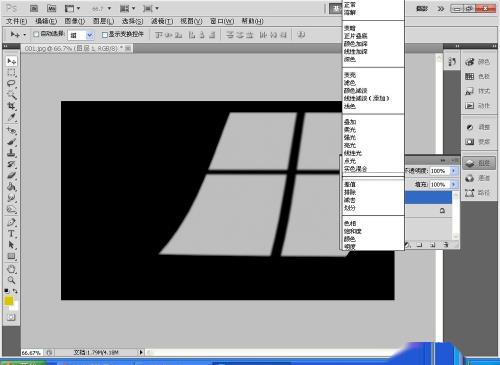The width and height of the screenshot is (500, 365).
Task: Open the tool preset picker arrow
Action: tap(24, 35)
